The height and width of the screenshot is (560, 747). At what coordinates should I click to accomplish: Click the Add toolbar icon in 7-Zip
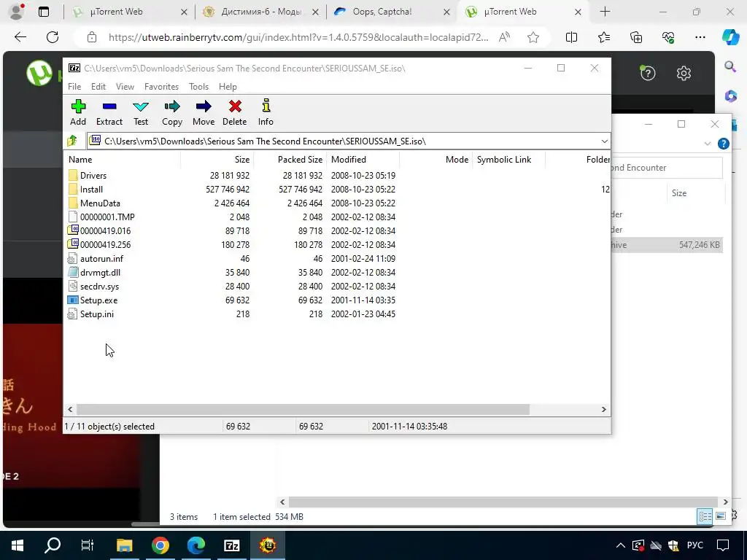pos(78,113)
